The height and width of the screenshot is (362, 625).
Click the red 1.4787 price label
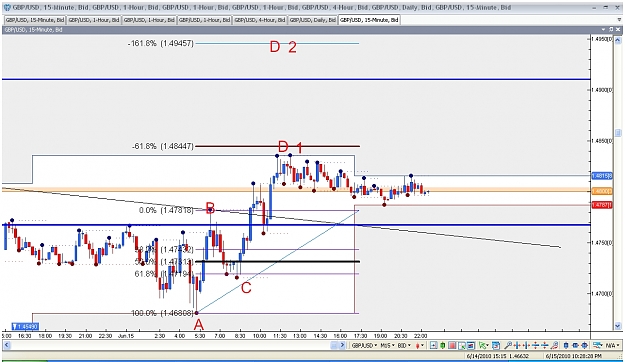click(601, 205)
